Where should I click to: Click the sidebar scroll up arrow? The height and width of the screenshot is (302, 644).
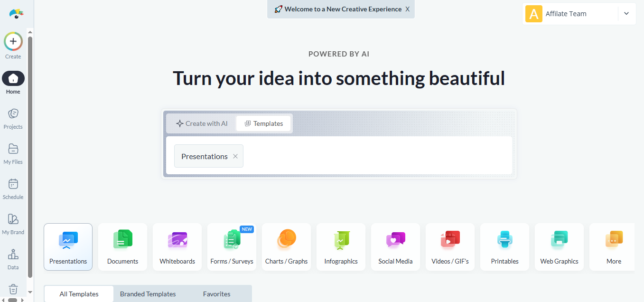point(30,32)
